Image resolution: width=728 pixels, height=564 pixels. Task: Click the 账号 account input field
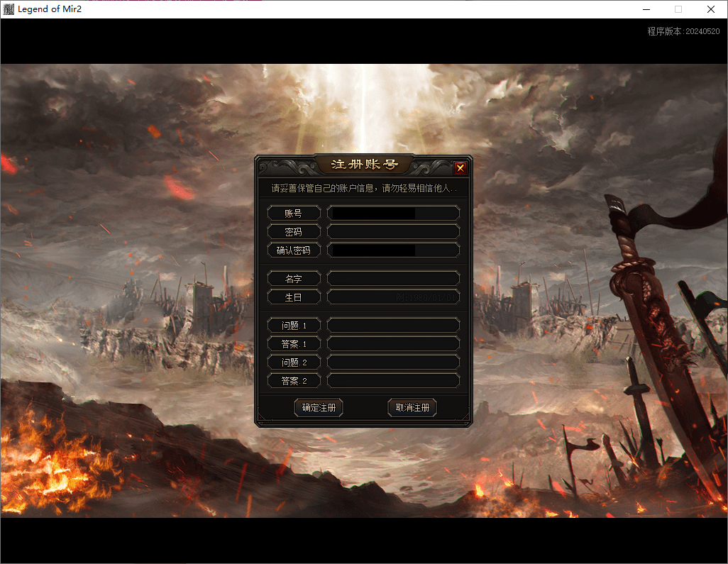[393, 213]
